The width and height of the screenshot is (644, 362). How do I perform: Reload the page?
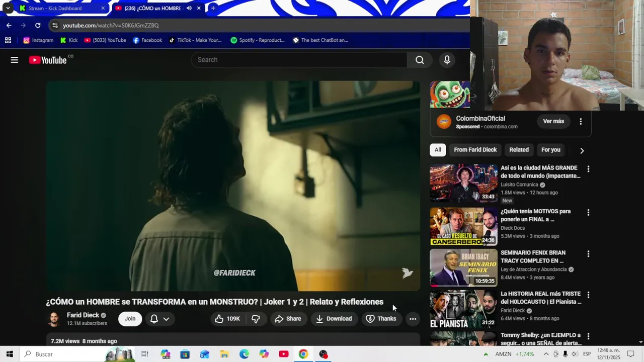tap(38, 25)
